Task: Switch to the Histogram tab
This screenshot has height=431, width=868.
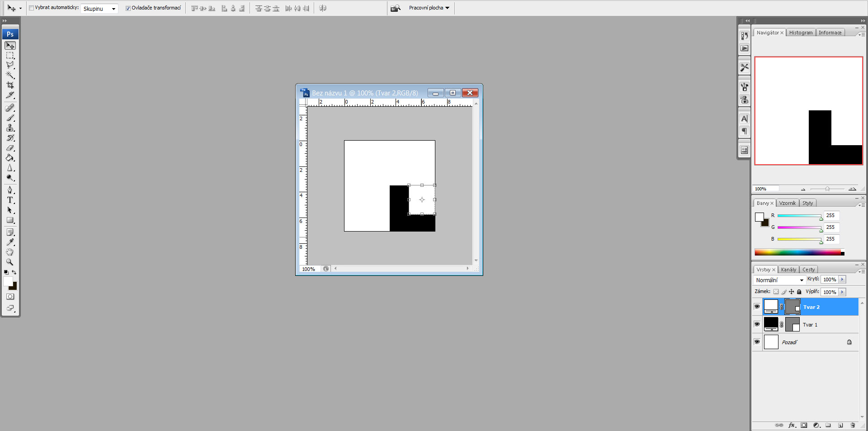Action: click(801, 33)
